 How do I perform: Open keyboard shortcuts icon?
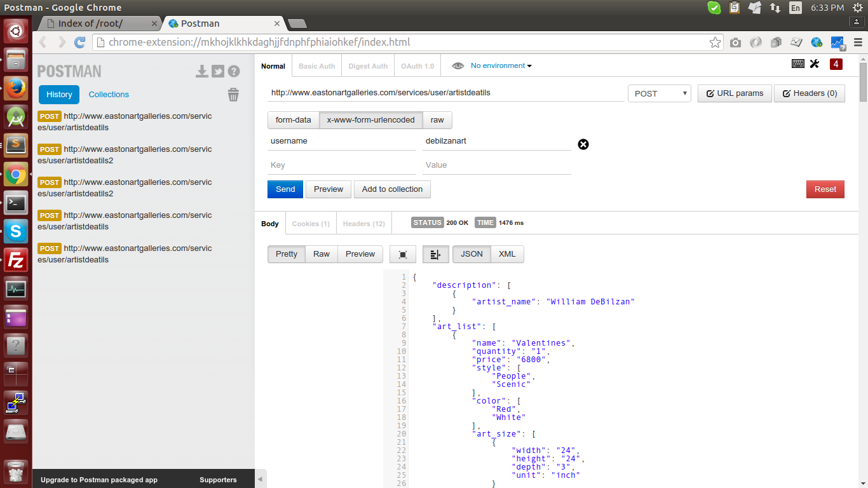coord(798,64)
